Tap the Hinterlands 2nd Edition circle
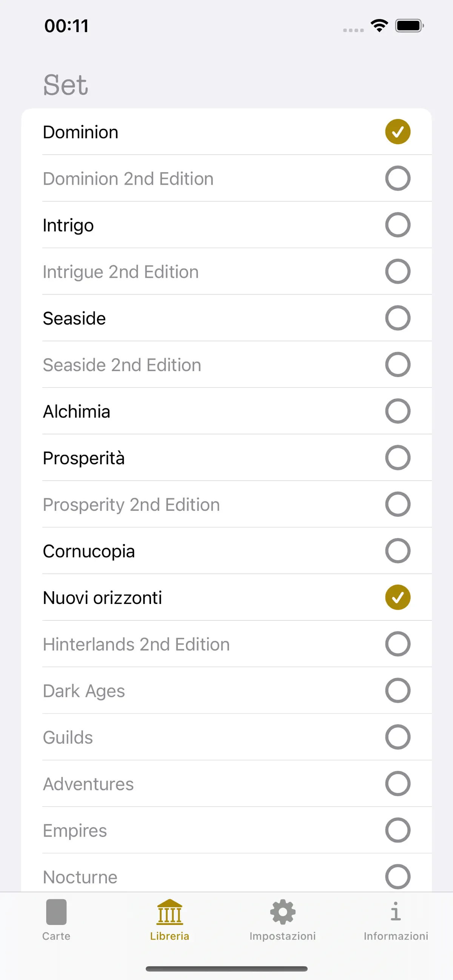This screenshot has height=980, width=453. point(398,644)
